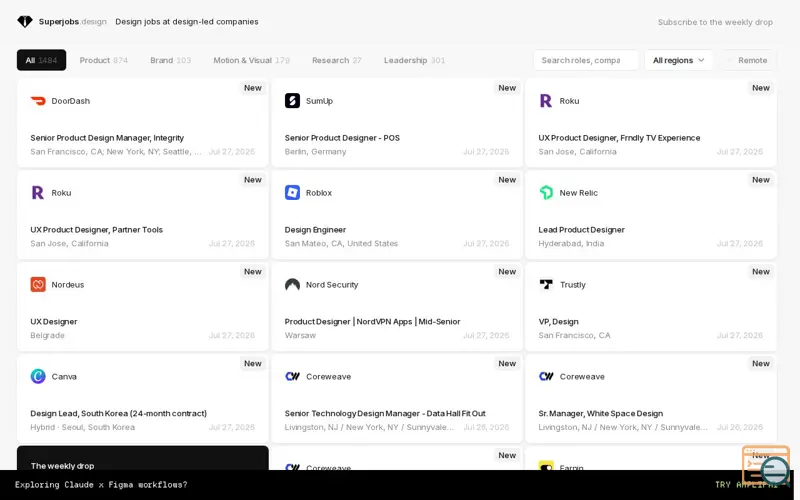Open the All regions dropdown

click(678, 60)
